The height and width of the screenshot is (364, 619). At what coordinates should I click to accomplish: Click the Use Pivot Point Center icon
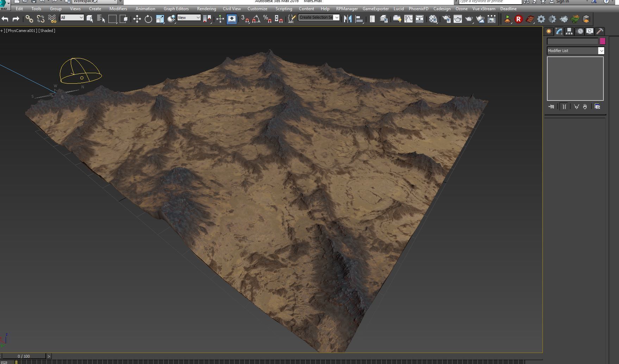coord(207,19)
